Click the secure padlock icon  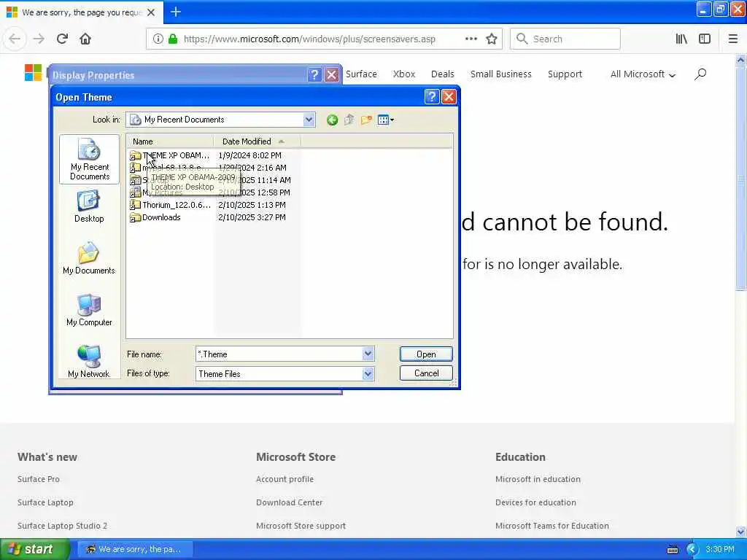(x=173, y=39)
